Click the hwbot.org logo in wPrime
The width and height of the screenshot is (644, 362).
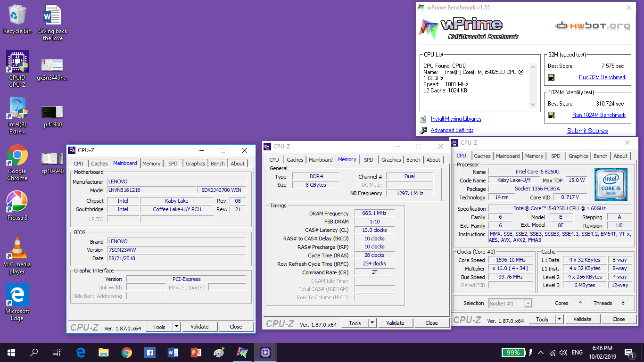pos(592,26)
